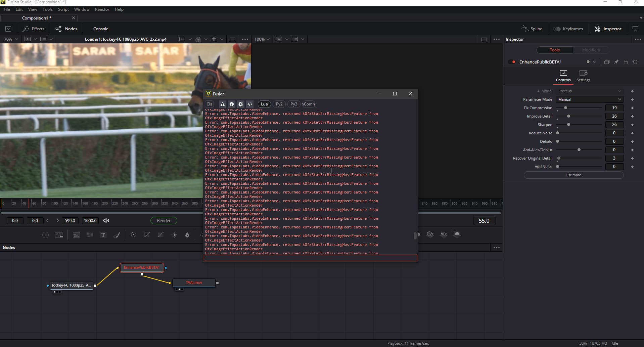Screen dimensions: 644x347
Task: Lock the EnhancePublicBETA1 tool controls
Action: pos(626,62)
